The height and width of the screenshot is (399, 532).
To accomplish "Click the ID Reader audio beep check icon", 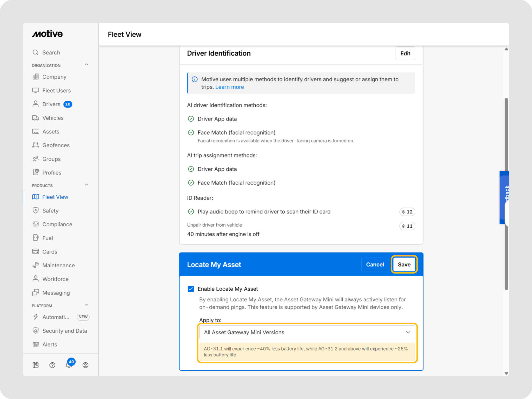I will (191, 211).
